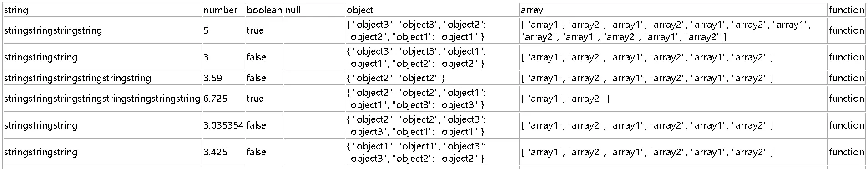868x169 pixels.
Task: Select the cell showing 6.725
Action: pyautogui.click(x=223, y=98)
